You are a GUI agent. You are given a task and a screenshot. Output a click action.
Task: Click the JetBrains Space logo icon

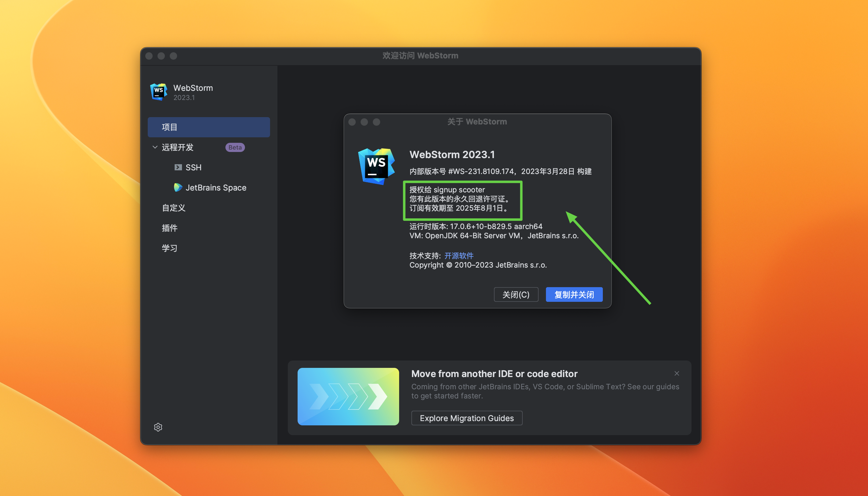[x=178, y=187]
